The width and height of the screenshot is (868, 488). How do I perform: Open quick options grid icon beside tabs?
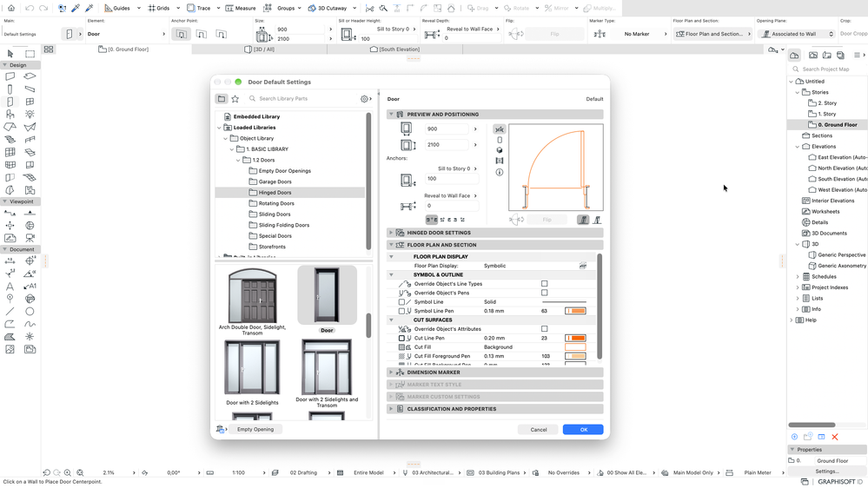(x=49, y=49)
